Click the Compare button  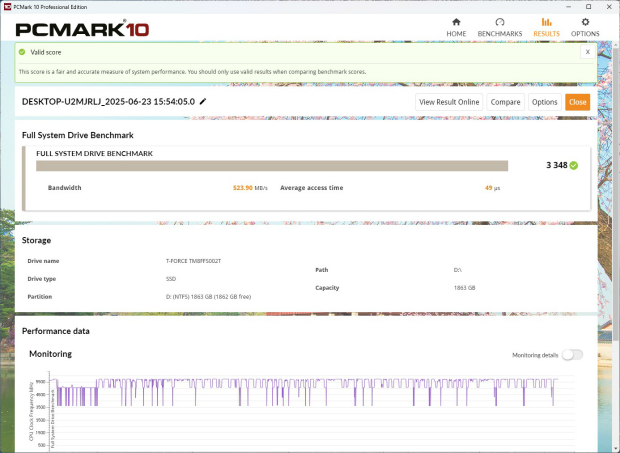click(x=505, y=102)
